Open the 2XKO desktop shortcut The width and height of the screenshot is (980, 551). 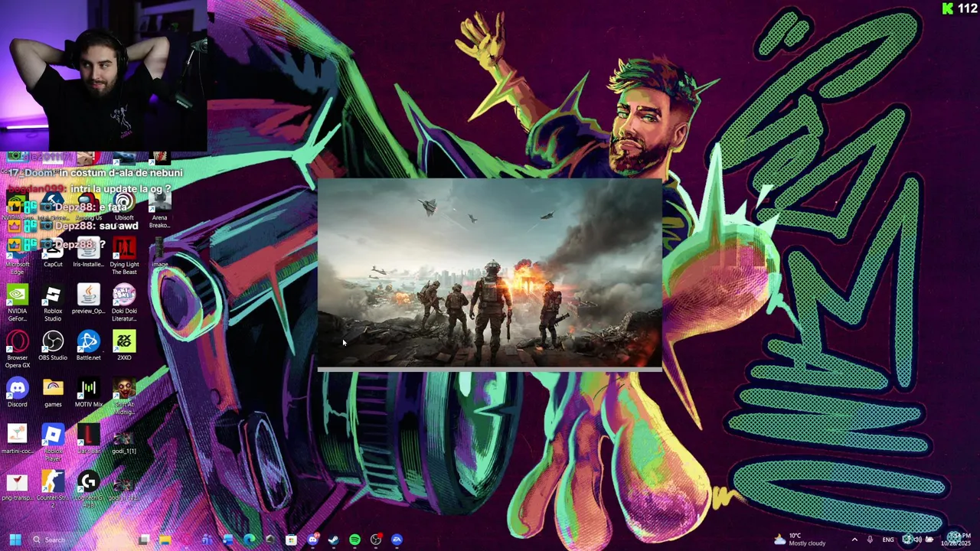124,346
